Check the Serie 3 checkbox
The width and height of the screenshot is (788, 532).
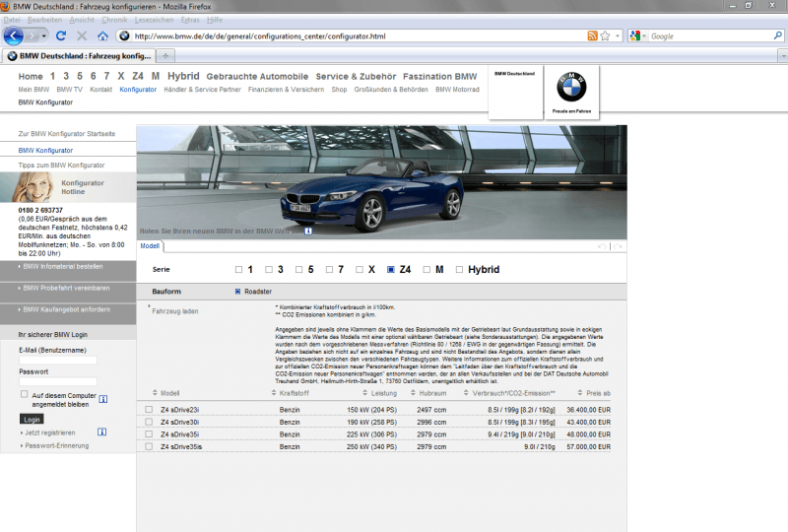[x=269, y=270]
